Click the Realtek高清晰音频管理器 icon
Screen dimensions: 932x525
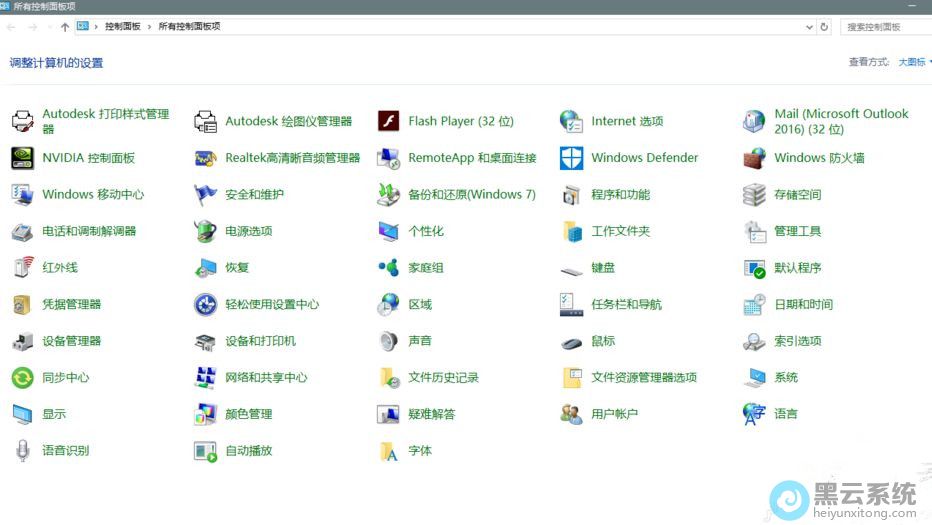205,158
